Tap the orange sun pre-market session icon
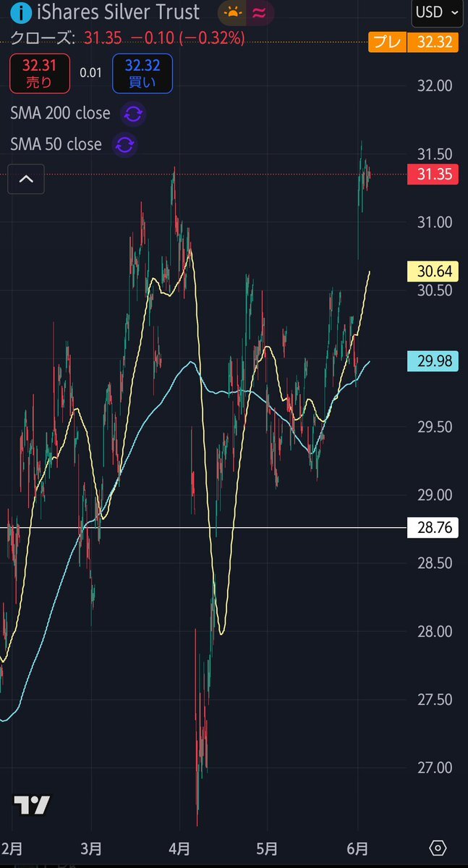This screenshot has height=868, width=468. (233, 13)
